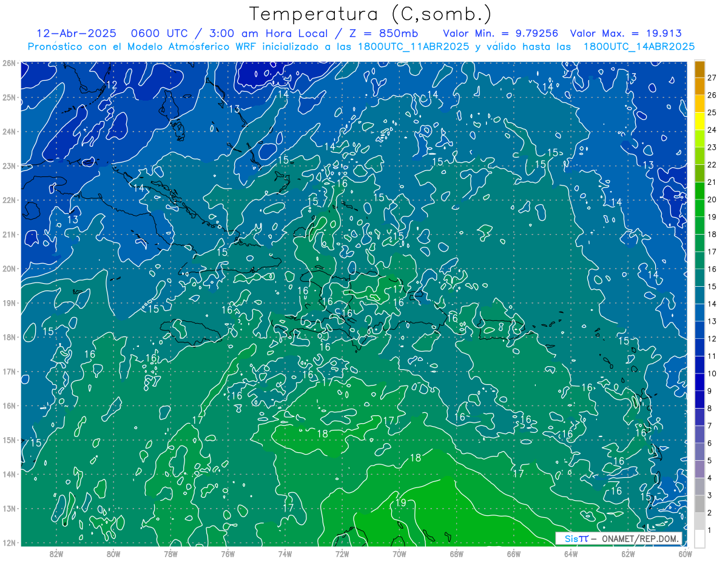
Task: Click the '62W' longitude axis label
Action: (628, 554)
